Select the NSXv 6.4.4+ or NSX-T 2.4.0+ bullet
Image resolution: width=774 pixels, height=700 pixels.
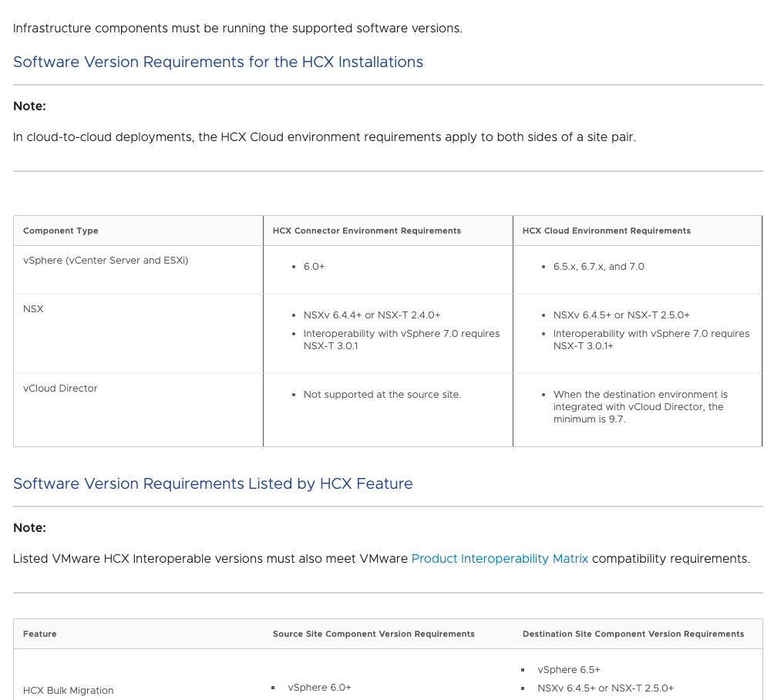click(x=372, y=315)
